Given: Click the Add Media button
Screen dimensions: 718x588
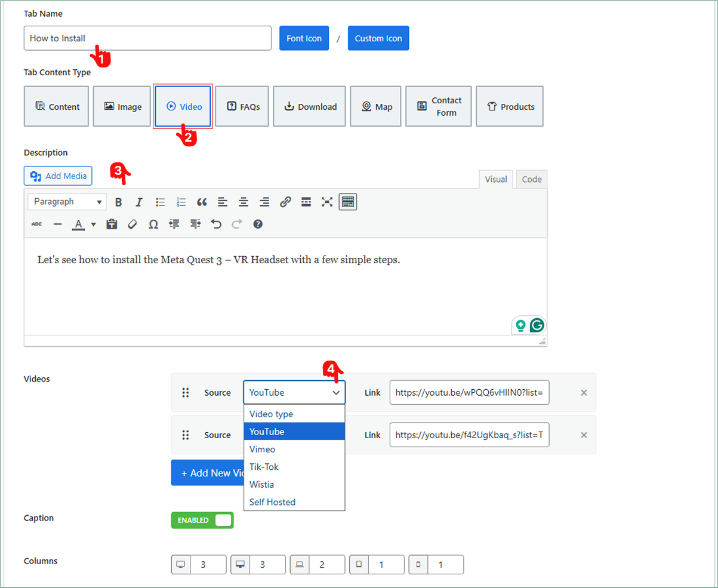Looking at the screenshot, I should tap(58, 176).
